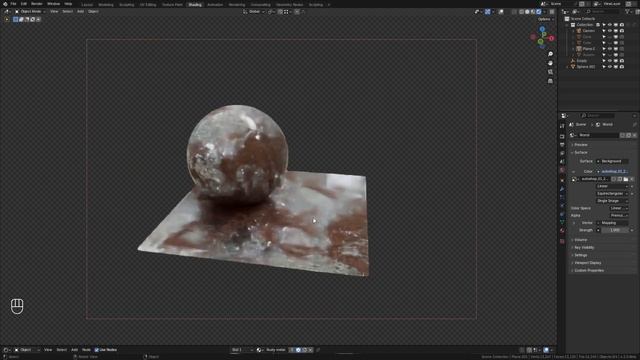Open the Object properties tab
This screenshot has width=640, height=360.
[x=562, y=180]
